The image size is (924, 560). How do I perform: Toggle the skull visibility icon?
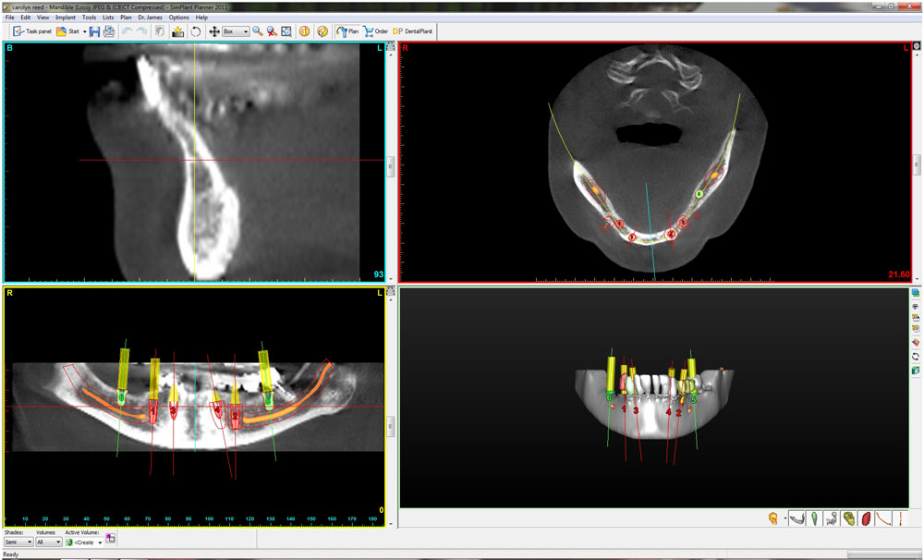(772, 518)
